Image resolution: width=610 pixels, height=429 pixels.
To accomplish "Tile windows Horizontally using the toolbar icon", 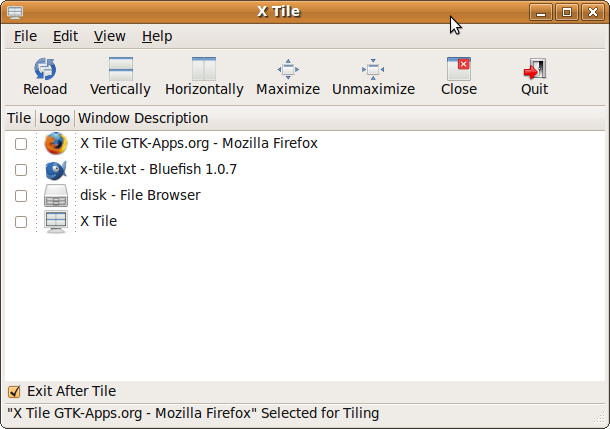I will (x=204, y=69).
